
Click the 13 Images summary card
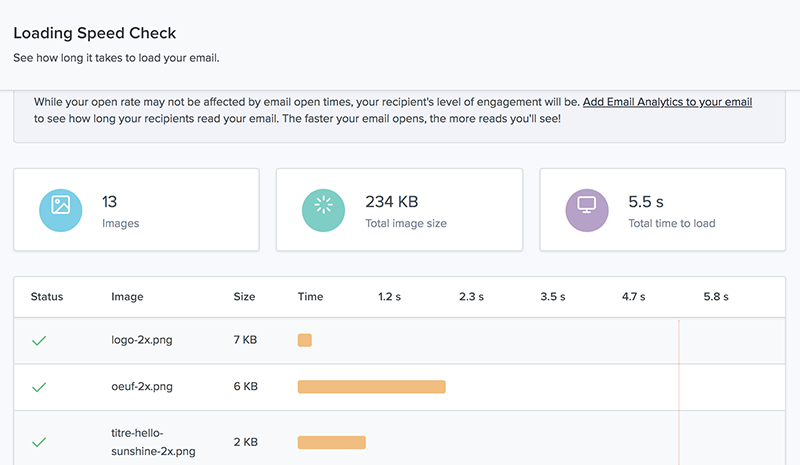point(136,210)
